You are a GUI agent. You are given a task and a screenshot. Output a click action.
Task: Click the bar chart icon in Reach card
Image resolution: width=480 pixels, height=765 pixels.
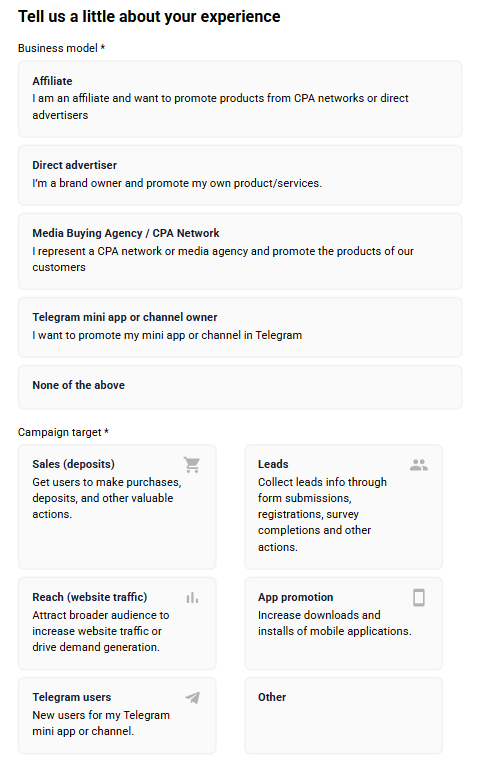click(x=192, y=598)
